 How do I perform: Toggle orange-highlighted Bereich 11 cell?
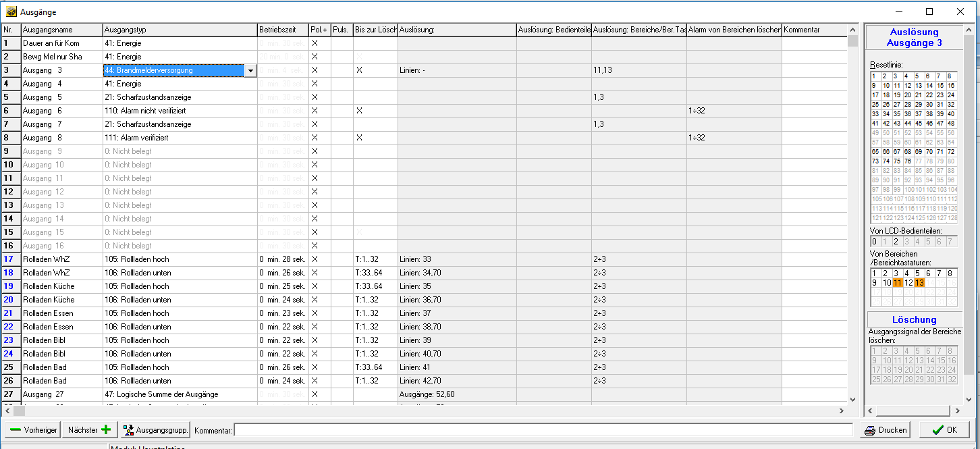[x=897, y=283]
